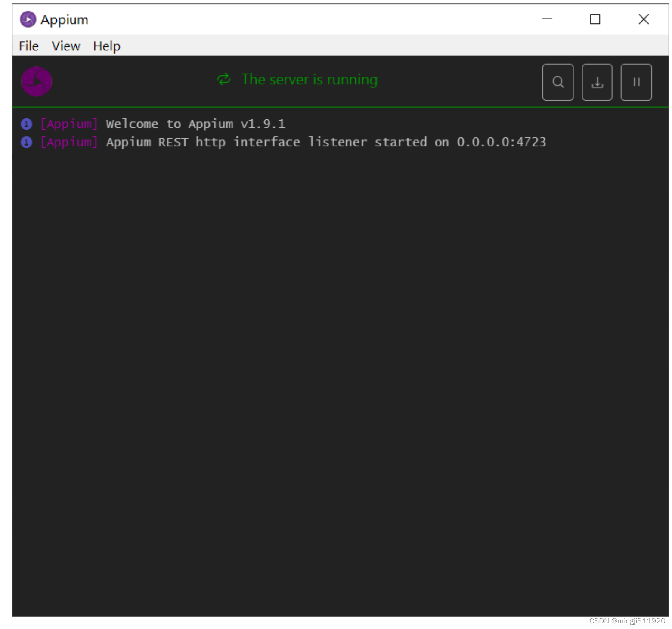Select 'Welcome to Appium v1.9.1' log text
The height and width of the screenshot is (629, 672).
point(196,124)
